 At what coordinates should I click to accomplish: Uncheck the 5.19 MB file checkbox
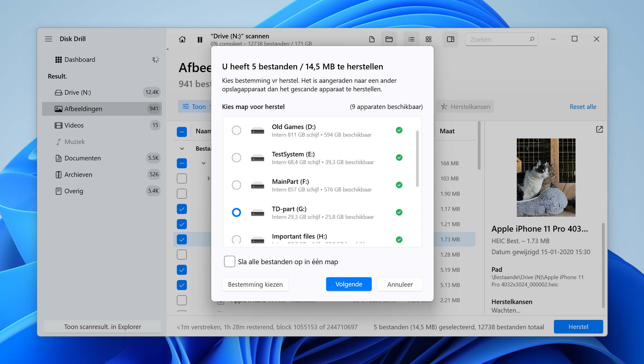[x=182, y=270]
